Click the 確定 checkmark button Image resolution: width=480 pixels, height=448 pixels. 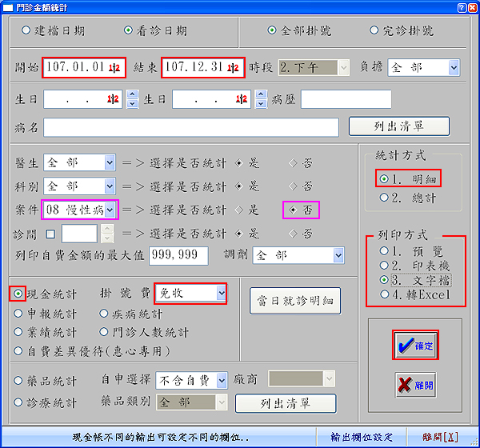(415, 346)
